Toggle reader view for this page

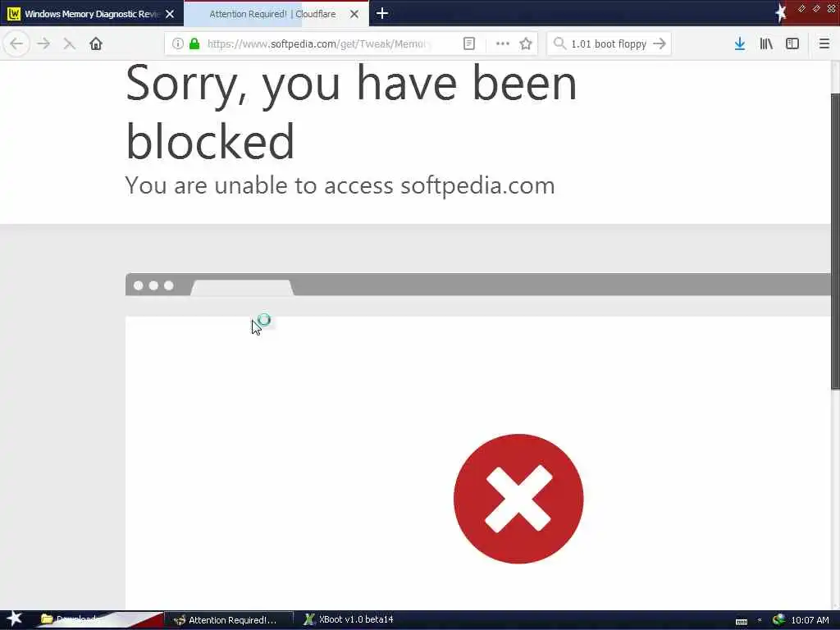[x=468, y=44]
